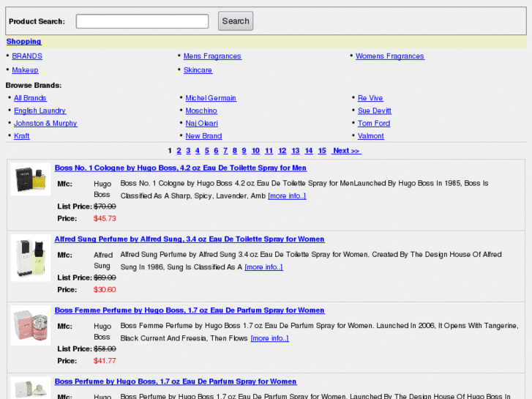
Task: Click the Alfred Sung Perfume thumbnail
Action: [x=31, y=258]
